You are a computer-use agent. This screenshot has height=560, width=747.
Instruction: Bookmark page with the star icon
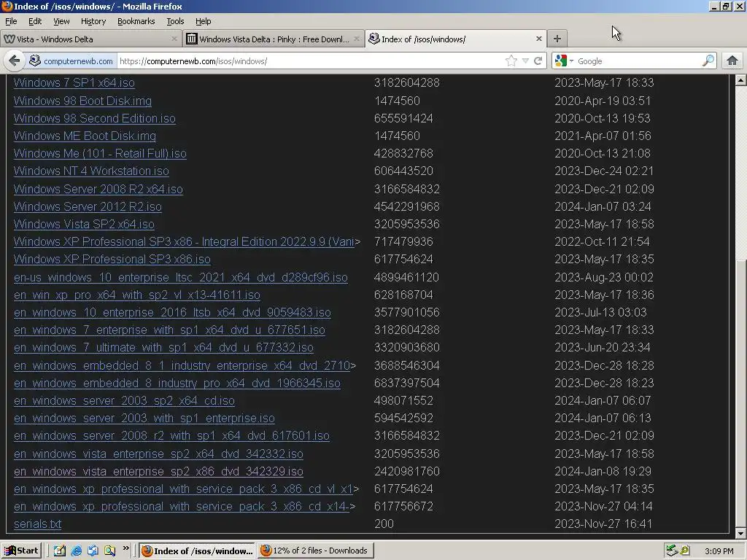[511, 61]
